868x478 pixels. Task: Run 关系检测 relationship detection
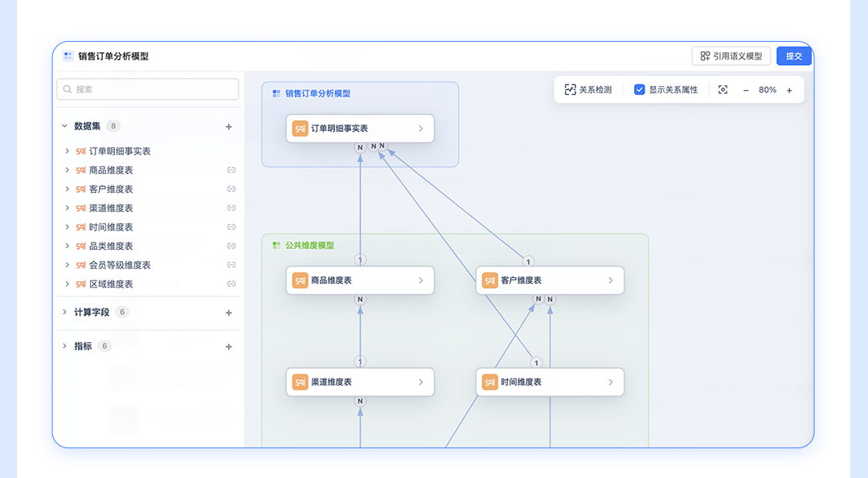[x=588, y=90]
